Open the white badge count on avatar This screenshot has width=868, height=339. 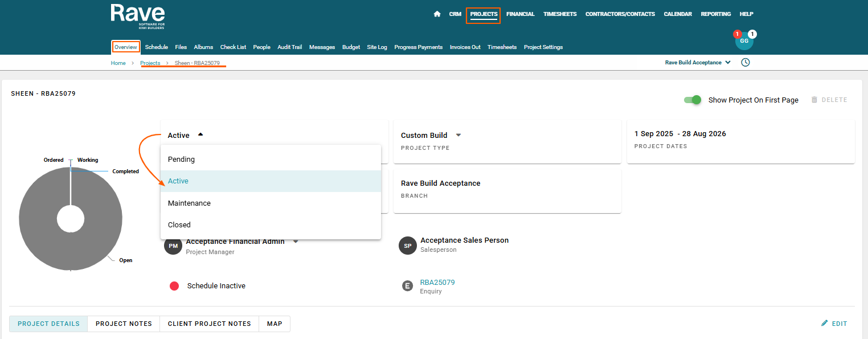[x=752, y=34]
